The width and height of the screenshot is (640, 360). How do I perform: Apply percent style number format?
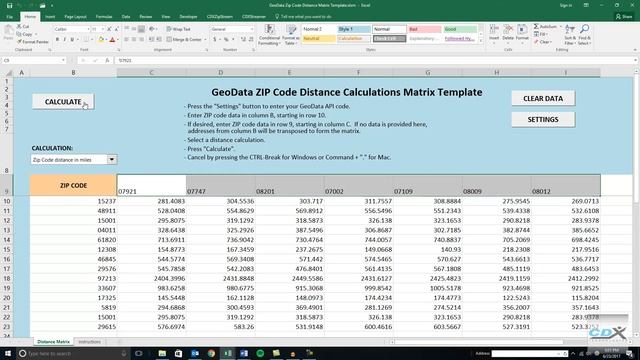[x=226, y=40]
